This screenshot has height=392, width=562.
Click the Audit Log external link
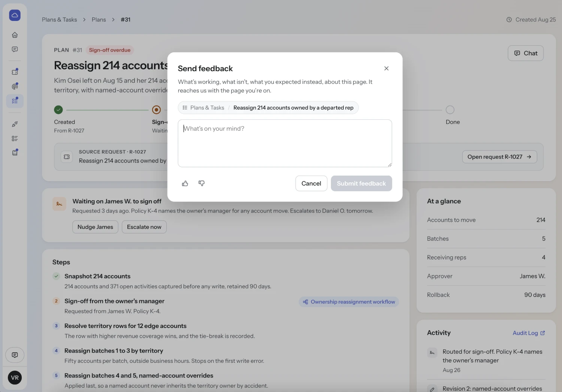529,333
